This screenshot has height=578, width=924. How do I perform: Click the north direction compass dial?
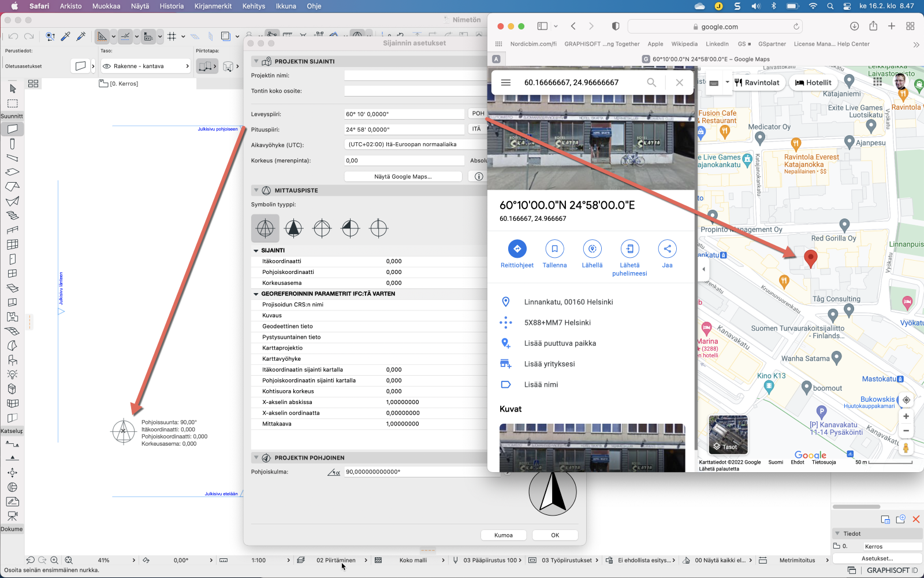click(x=553, y=492)
